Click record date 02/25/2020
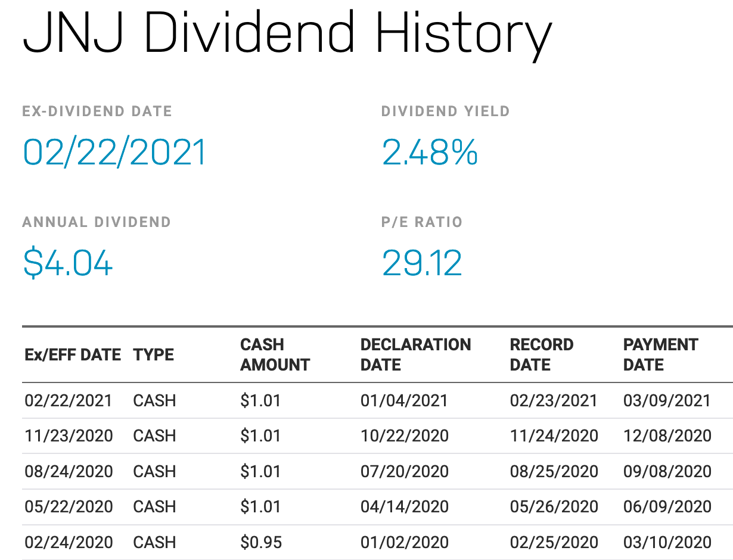The width and height of the screenshot is (733, 560). tap(554, 543)
